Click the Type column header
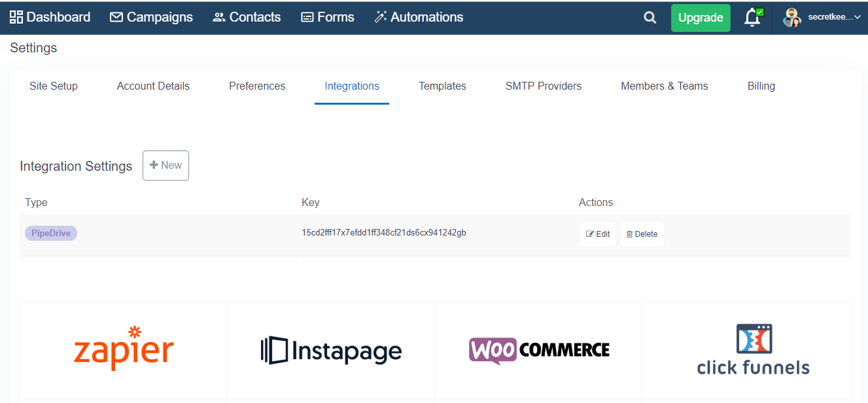This screenshot has height=403, width=868. (x=37, y=202)
